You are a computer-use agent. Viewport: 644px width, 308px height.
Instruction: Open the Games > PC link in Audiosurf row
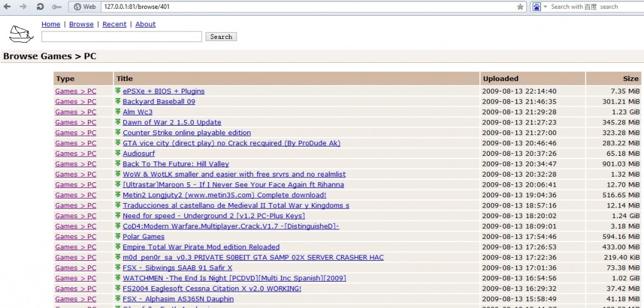75,153
